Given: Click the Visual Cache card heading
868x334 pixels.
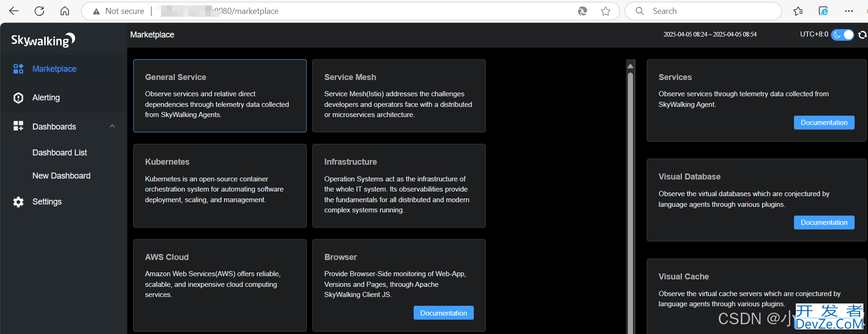Looking at the screenshot, I should pos(683,277).
